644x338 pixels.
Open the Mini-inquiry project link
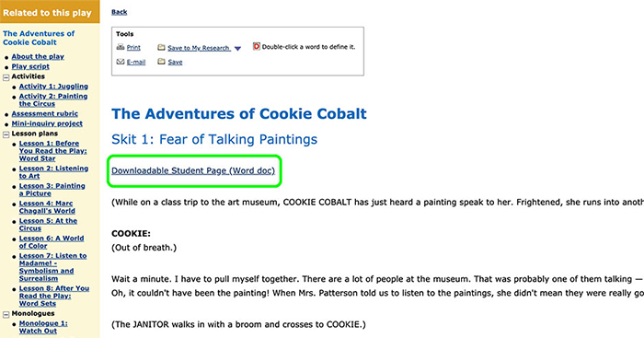point(47,123)
